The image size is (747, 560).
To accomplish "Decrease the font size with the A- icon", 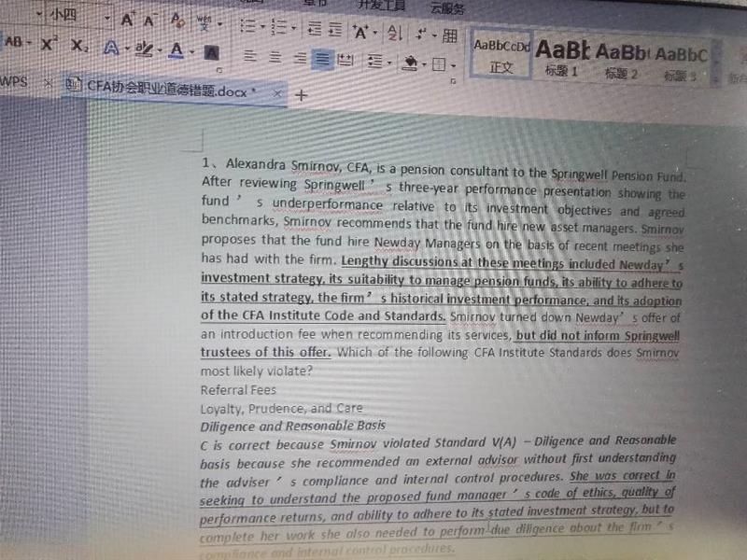I will [149, 21].
